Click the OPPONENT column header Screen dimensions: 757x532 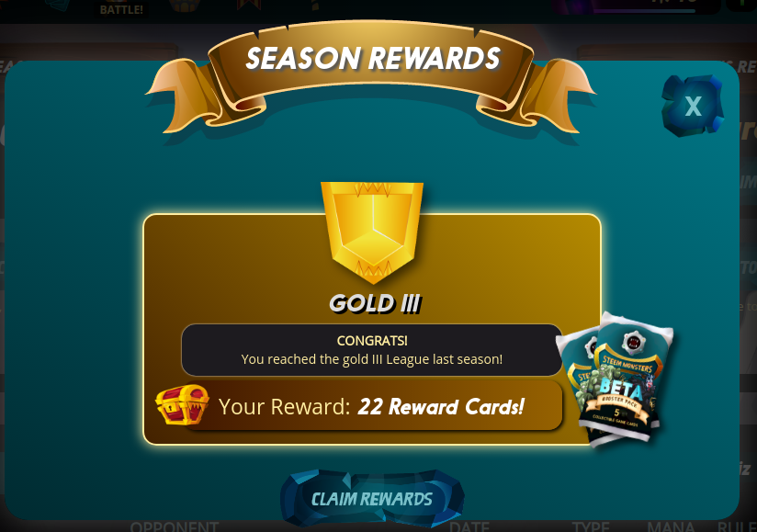pos(175,526)
